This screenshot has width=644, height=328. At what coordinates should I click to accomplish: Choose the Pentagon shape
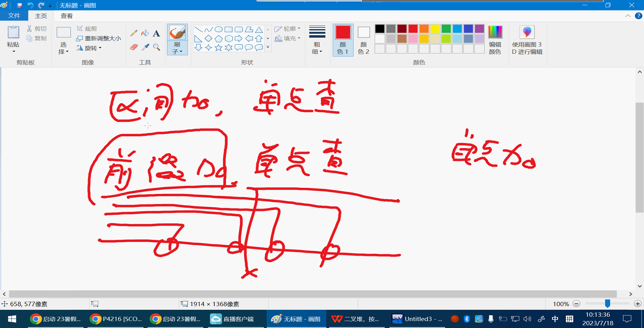[x=219, y=39]
